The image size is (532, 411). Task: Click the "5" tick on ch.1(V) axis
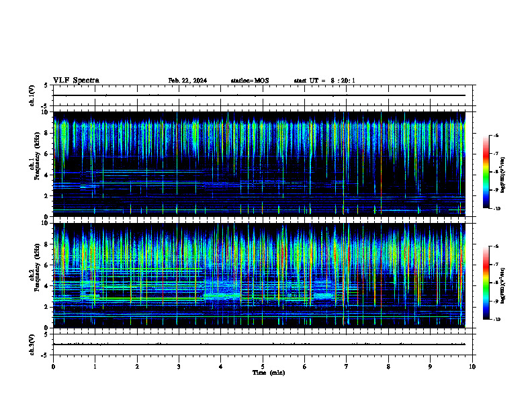tap(46, 85)
